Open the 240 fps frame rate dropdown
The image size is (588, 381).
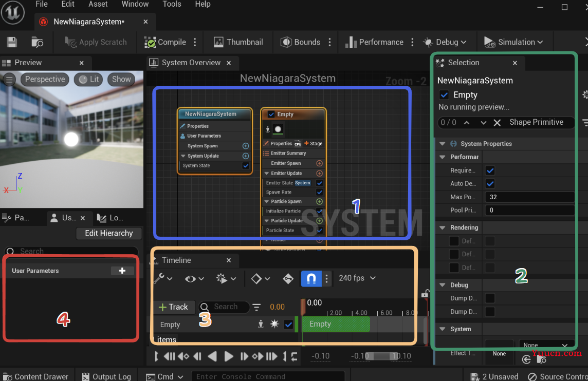point(357,278)
